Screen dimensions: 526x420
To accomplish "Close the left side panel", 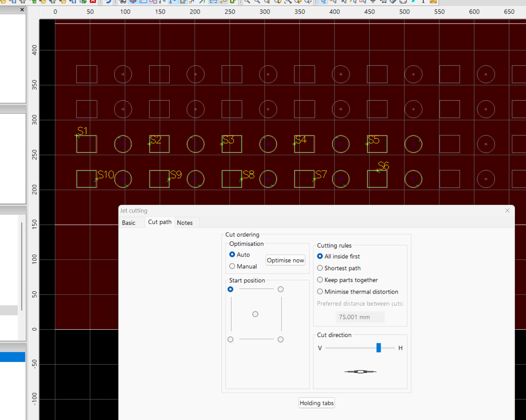I will 22,10.
